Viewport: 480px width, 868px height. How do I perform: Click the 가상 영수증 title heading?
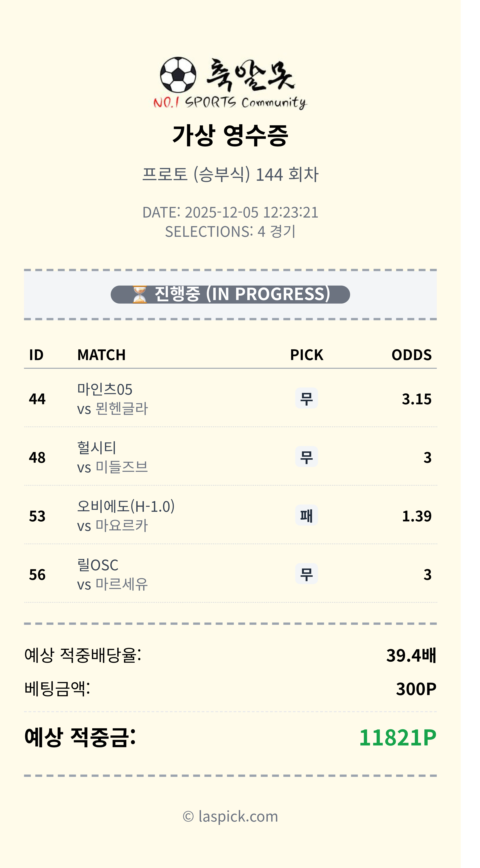point(230,136)
